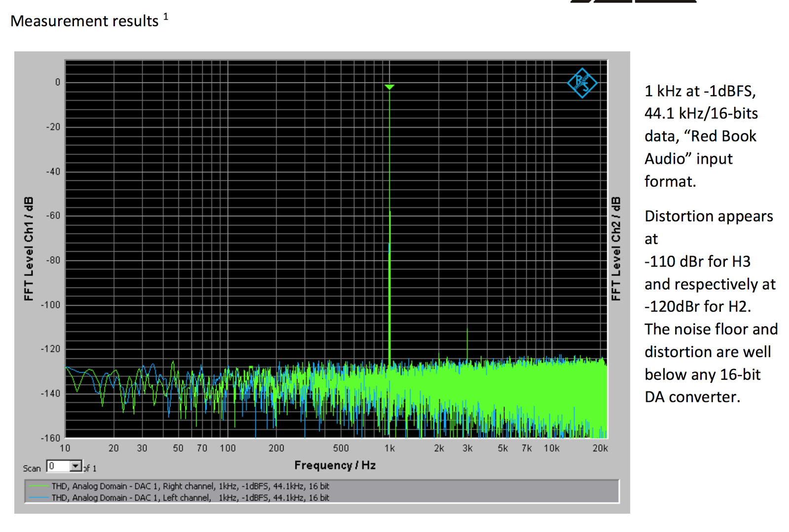789x532 pixels.
Task: Click the '1 kHz at -1dBFS,' description line
Action: pyautogui.click(x=700, y=91)
